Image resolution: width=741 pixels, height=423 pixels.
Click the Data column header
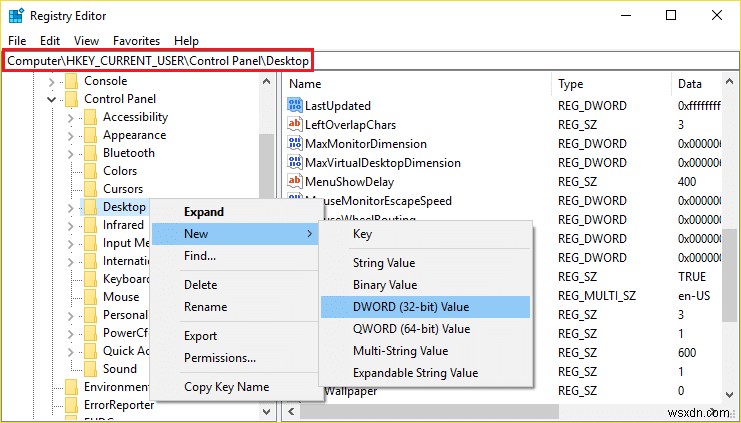[698, 84]
